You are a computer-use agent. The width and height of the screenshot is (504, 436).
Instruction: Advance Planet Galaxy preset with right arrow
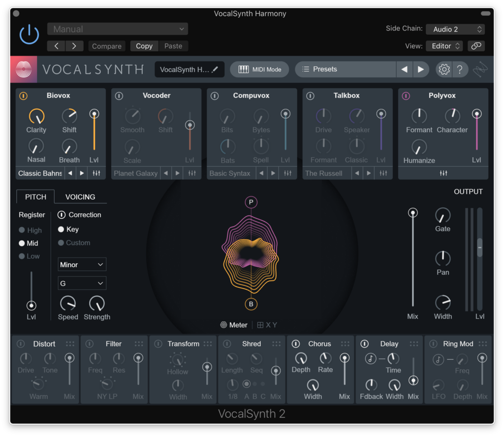[x=178, y=173]
